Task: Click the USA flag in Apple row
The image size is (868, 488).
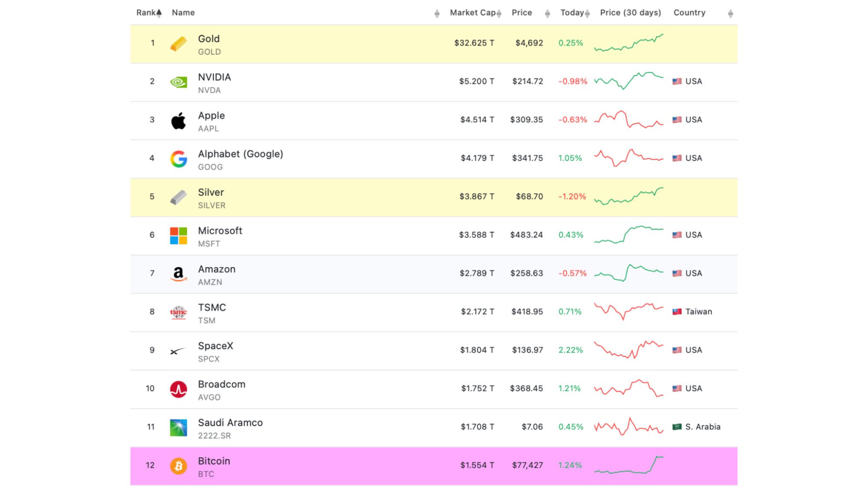Action: pyautogui.click(x=677, y=119)
